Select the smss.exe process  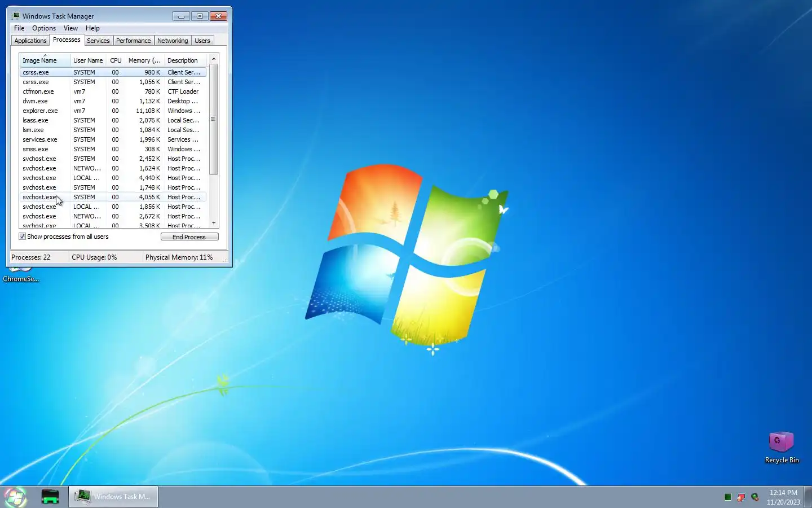(x=113, y=149)
